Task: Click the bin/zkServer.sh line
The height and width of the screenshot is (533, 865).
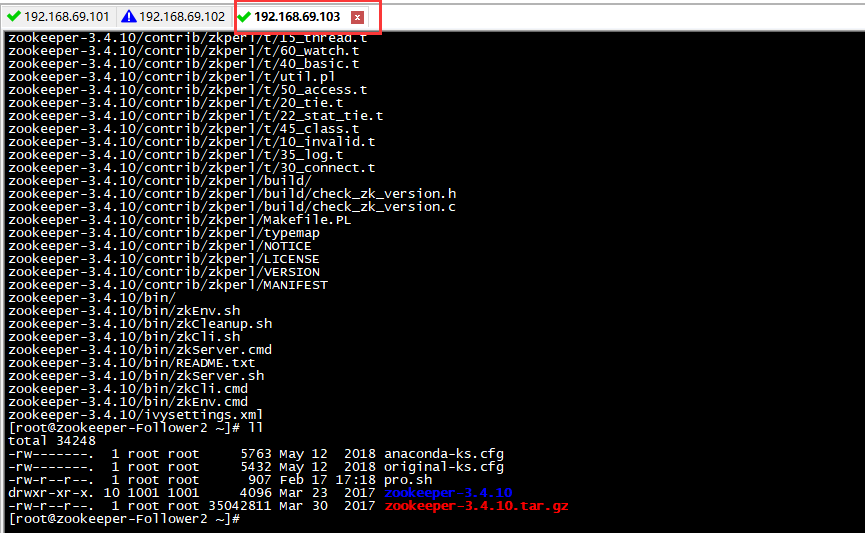Action: pyautogui.click(x=136, y=376)
